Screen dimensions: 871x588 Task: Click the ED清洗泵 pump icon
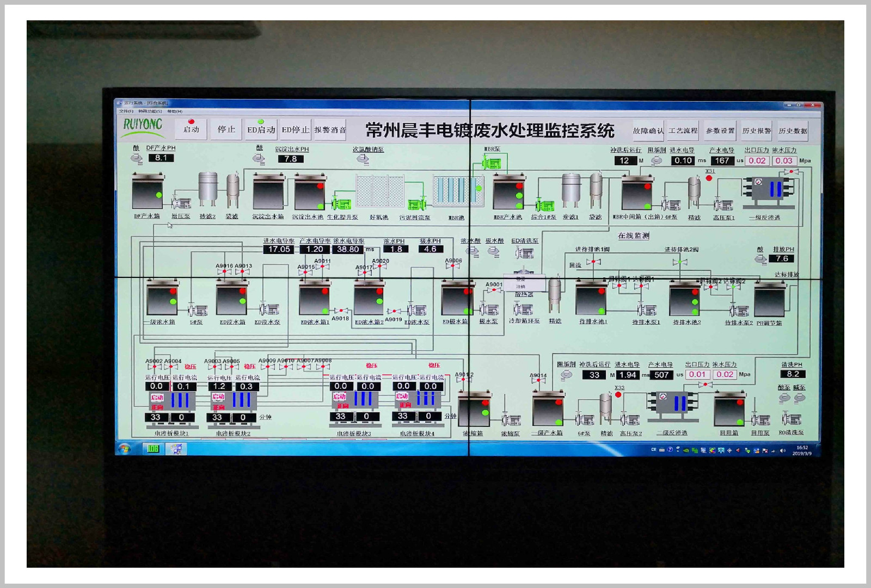525,252
